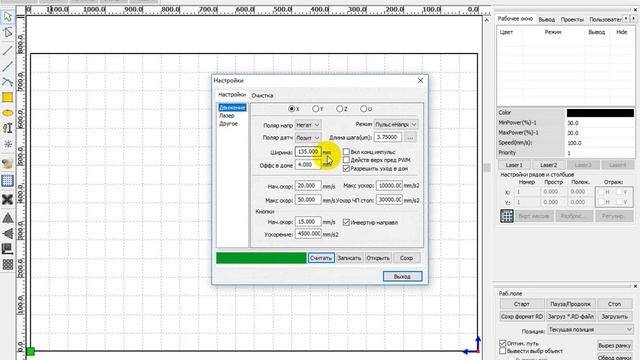The image size is (640, 360).
Task: Click the green origin square on canvas
Action: (x=30, y=351)
